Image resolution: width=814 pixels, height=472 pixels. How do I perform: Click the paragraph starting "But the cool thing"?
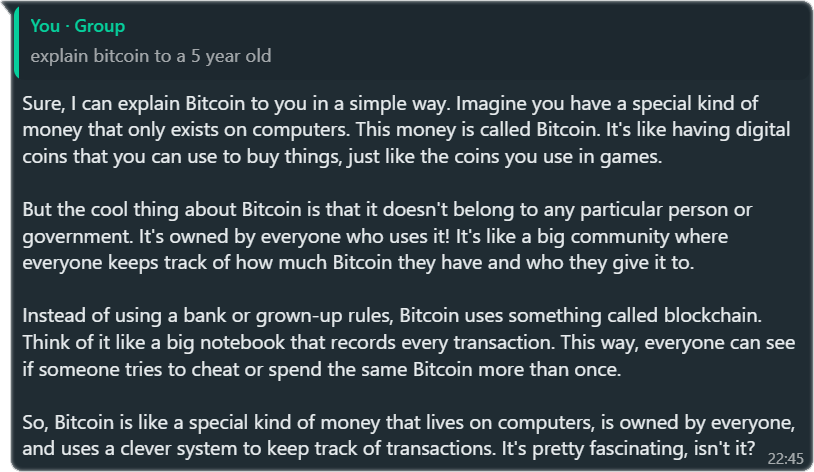pos(387,236)
